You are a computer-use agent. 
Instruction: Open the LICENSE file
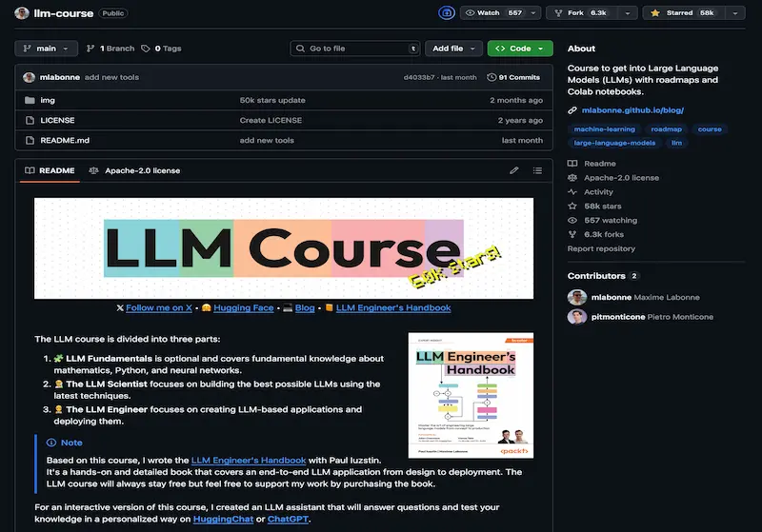point(57,120)
